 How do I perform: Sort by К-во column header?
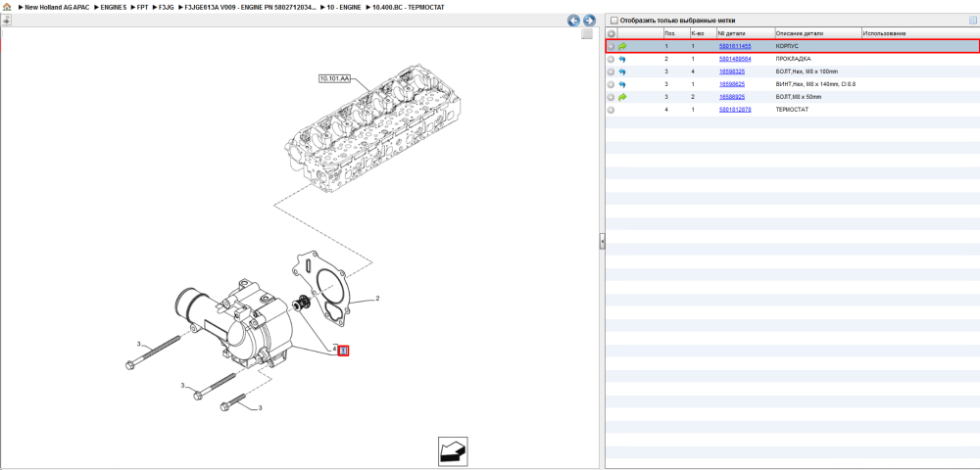pos(703,33)
